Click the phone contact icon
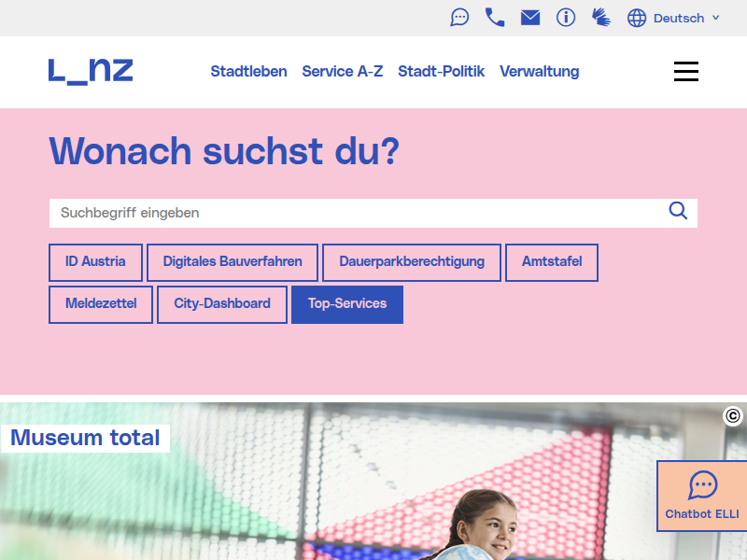The width and height of the screenshot is (747, 560). pyautogui.click(x=495, y=18)
